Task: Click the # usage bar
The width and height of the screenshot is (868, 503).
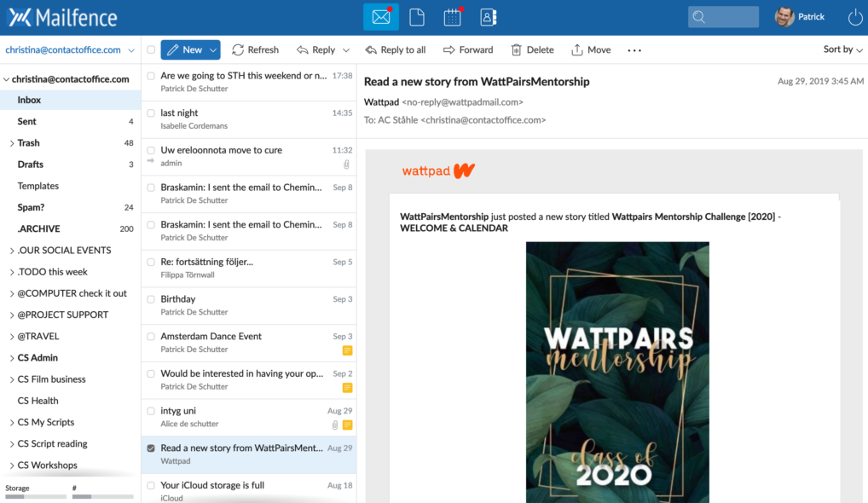Action: [102, 496]
